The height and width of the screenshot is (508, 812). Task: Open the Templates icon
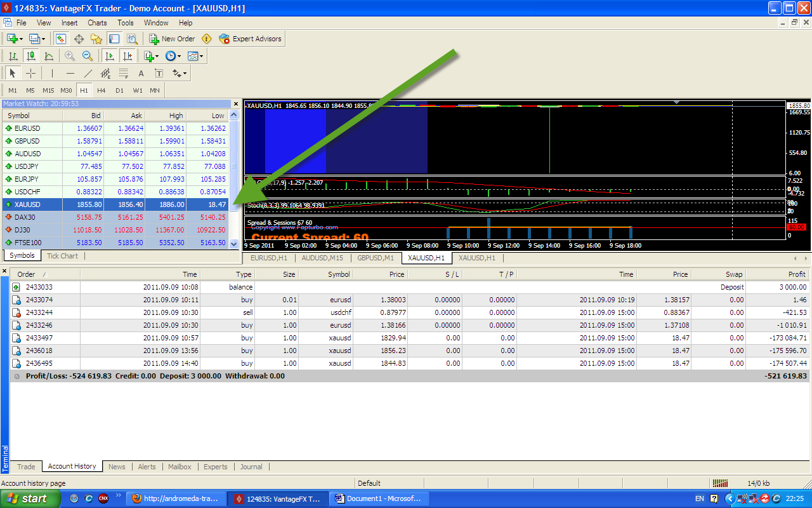pos(193,56)
